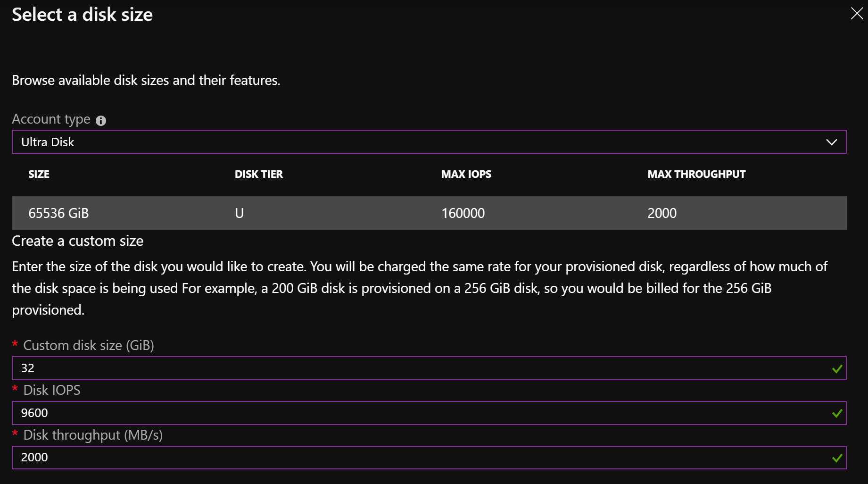This screenshot has width=868, height=484.
Task: Click the DISK TIER column header
Action: point(258,174)
